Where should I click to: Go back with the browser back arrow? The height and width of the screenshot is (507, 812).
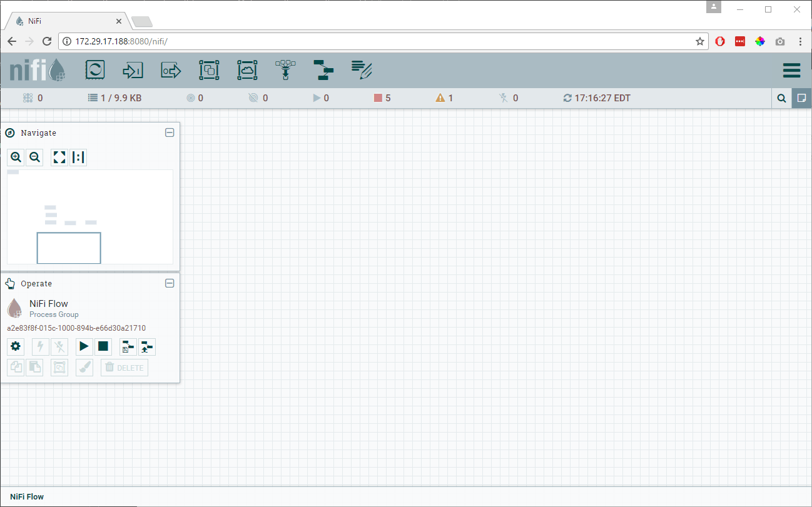tap(12, 41)
